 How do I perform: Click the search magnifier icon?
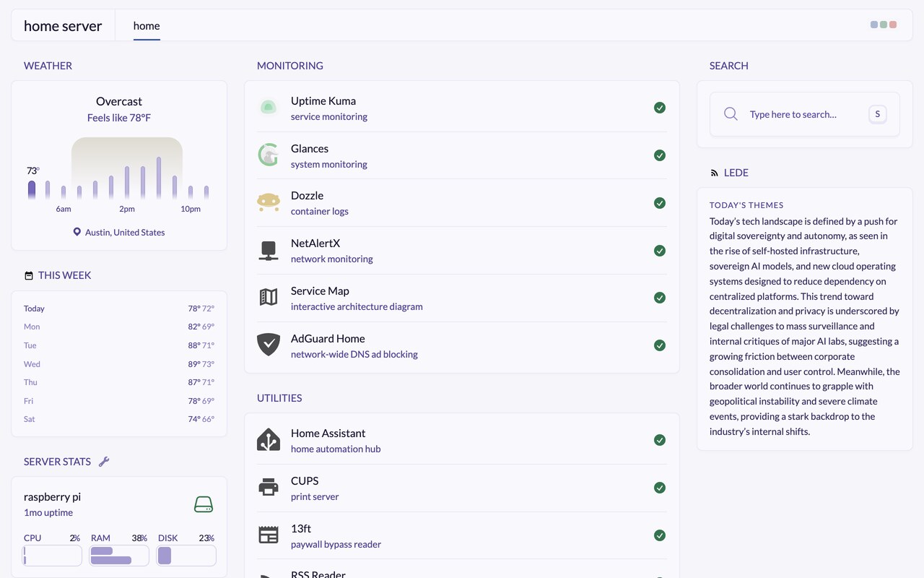pyautogui.click(x=731, y=114)
